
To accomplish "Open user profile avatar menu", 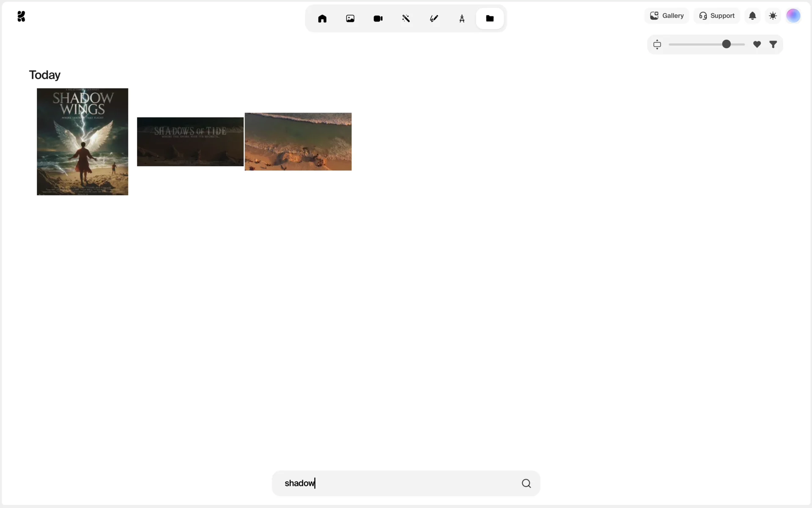I will [793, 16].
